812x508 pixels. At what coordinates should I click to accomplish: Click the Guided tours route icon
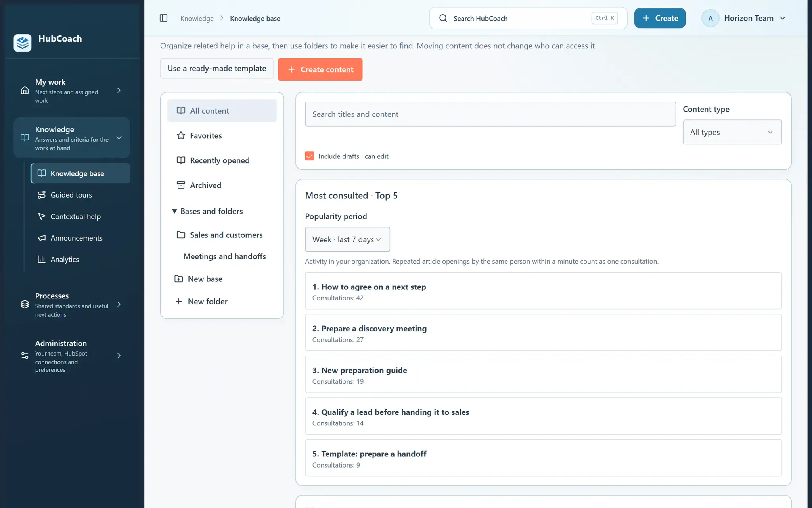tap(42, 195)
